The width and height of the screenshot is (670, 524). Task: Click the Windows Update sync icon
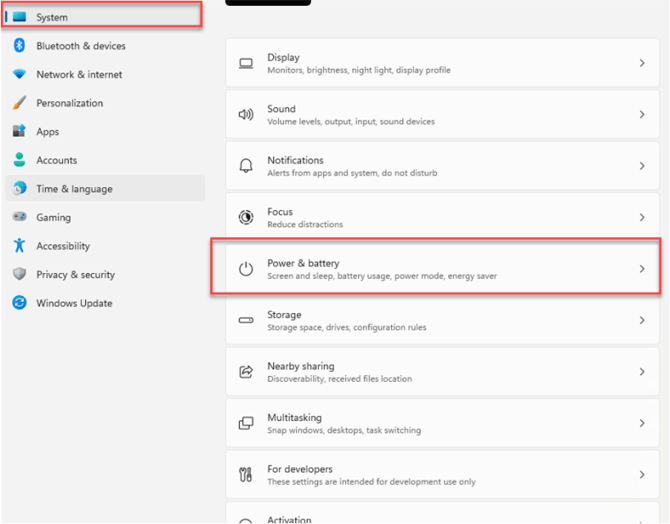(x=19, y=303)
